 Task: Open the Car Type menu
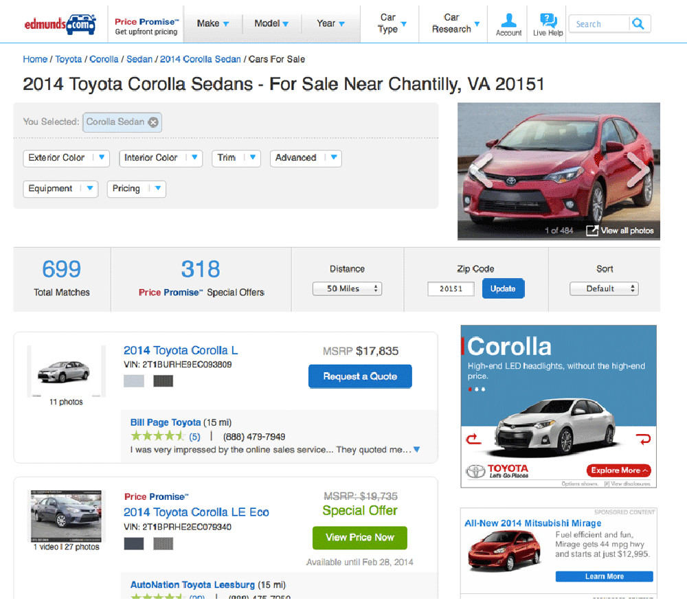tap(392, 23)
